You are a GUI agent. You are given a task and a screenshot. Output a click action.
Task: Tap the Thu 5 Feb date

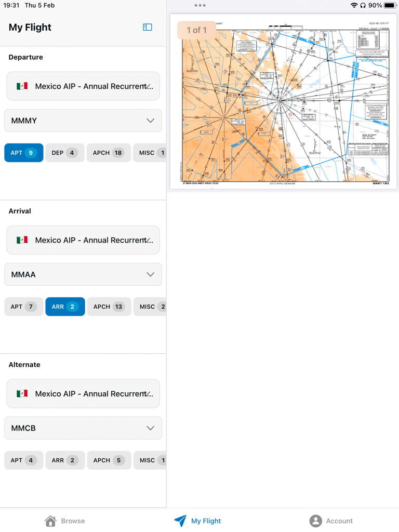39,5
